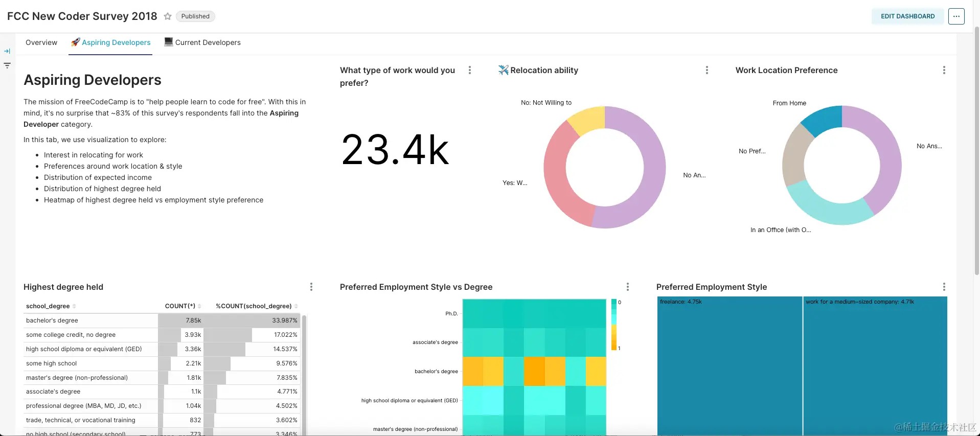Click "associate's degree" heatmap axis label
980x436 pixels.
tap(435, 342)
